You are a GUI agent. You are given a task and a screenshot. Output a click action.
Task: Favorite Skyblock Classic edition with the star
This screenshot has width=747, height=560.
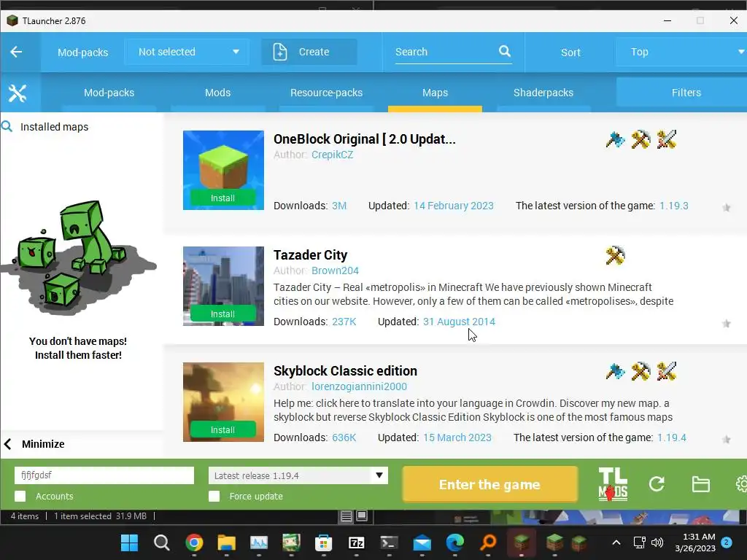tap(726, 440)
